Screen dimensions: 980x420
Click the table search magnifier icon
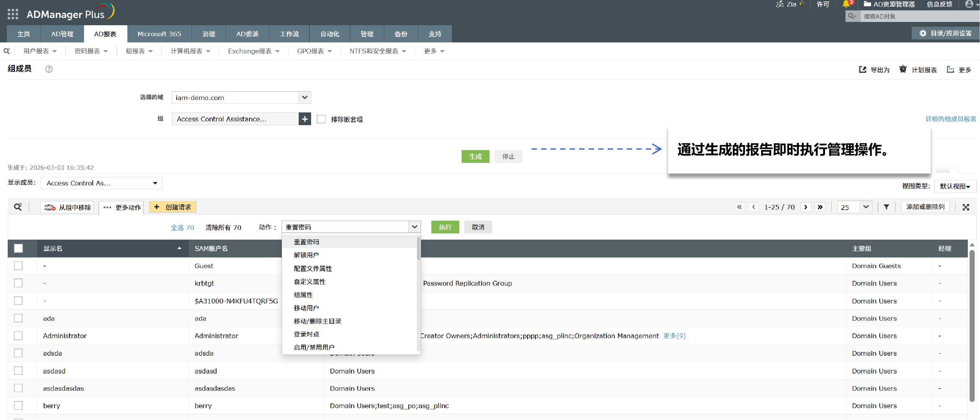click(x=18, y=207)
